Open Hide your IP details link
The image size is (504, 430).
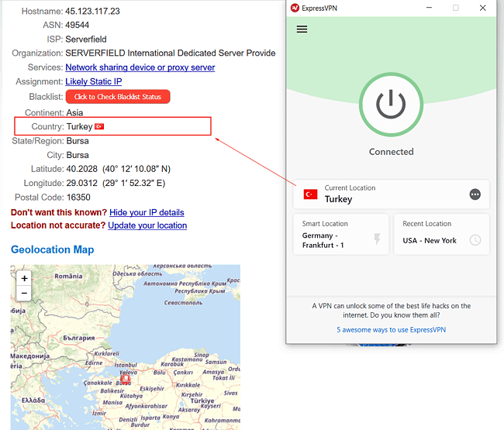click(147, 212)
